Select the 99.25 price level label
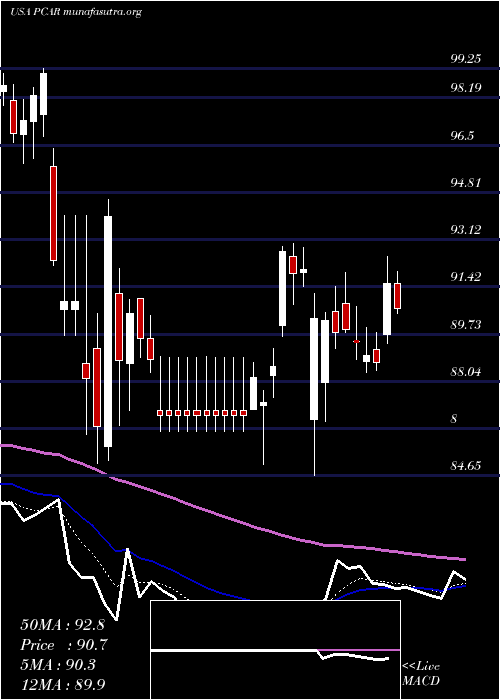This screenshot has height=700, width=500. coord(465,59)
